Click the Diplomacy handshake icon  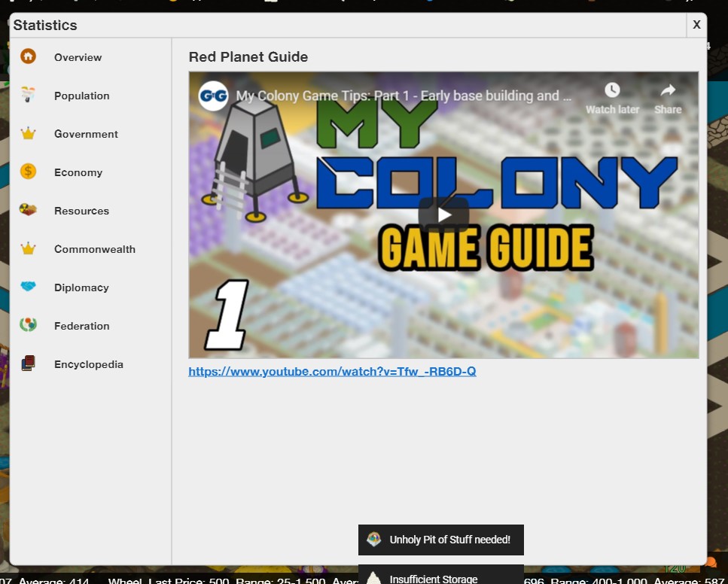(28, 287)
